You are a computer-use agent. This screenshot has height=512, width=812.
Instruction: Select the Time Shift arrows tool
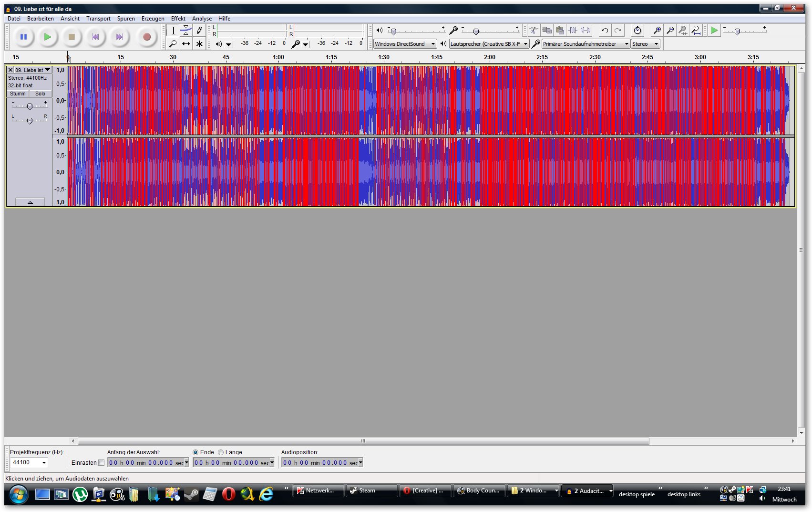point(186,43)
